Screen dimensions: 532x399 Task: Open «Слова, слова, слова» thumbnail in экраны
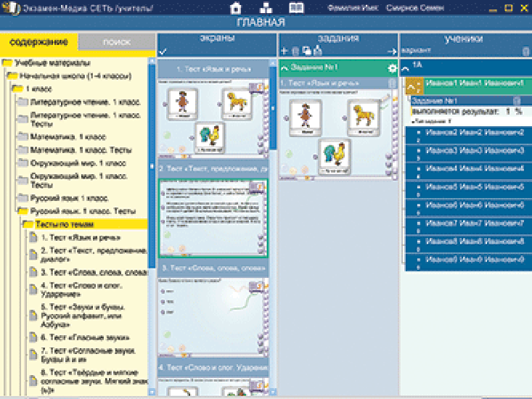pyautogui.click(x=213, y=318)
